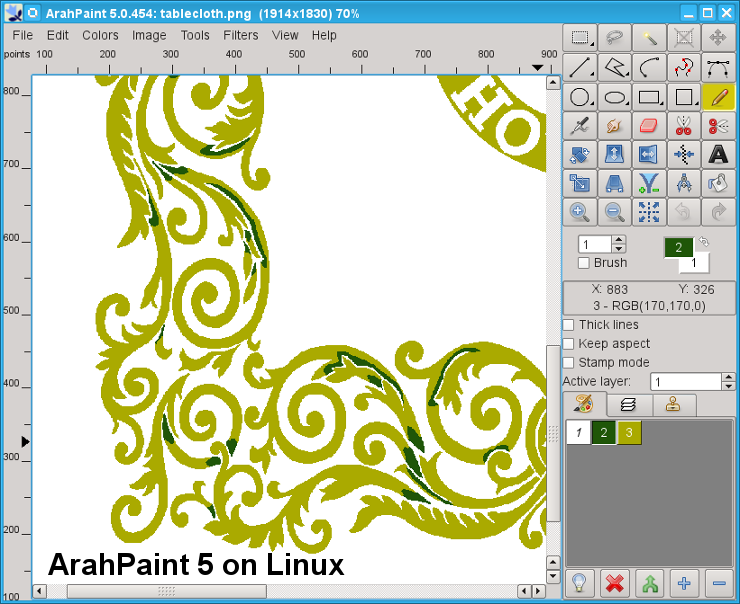Decrease Active layer with down arrow
740x604 pixels.
[728, 386]
